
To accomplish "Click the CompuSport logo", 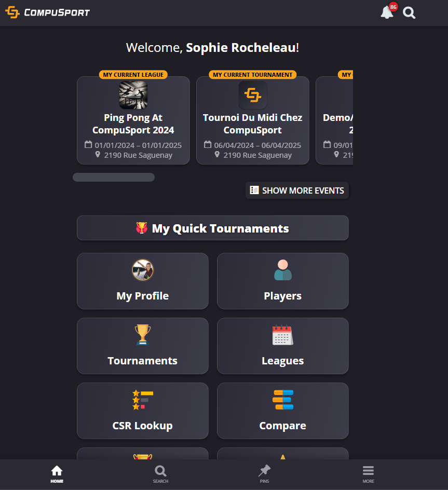I will click(x=48, y=12).
